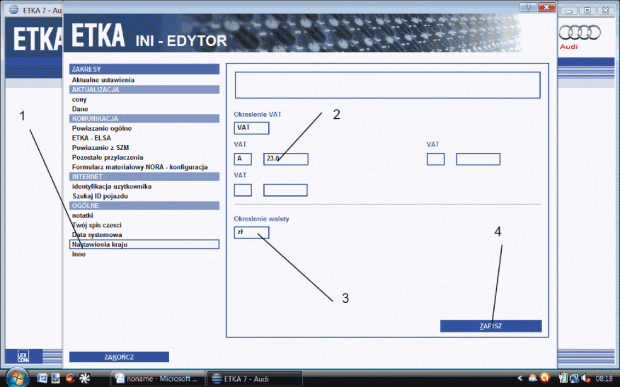This screenshot has width=620, height=387.
Task: Select identyfikacja uzytkownika item
Action: [112, 186]
